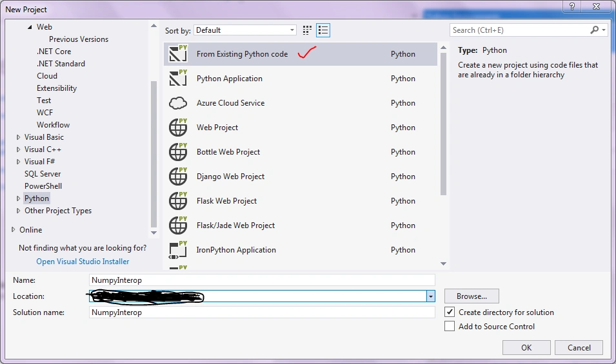
Task: Open the Location dropdown arrow
Action: tap(431, 296)
